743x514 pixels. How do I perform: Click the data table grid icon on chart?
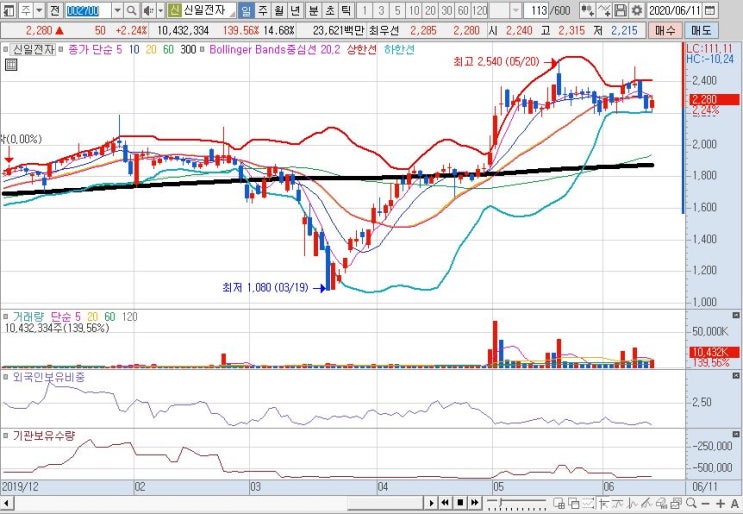(11, 65)
